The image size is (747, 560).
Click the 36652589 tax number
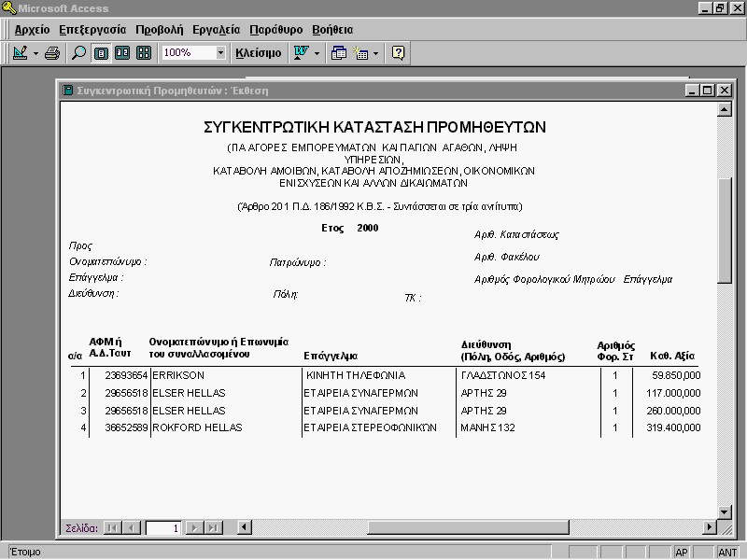point(126,427)
